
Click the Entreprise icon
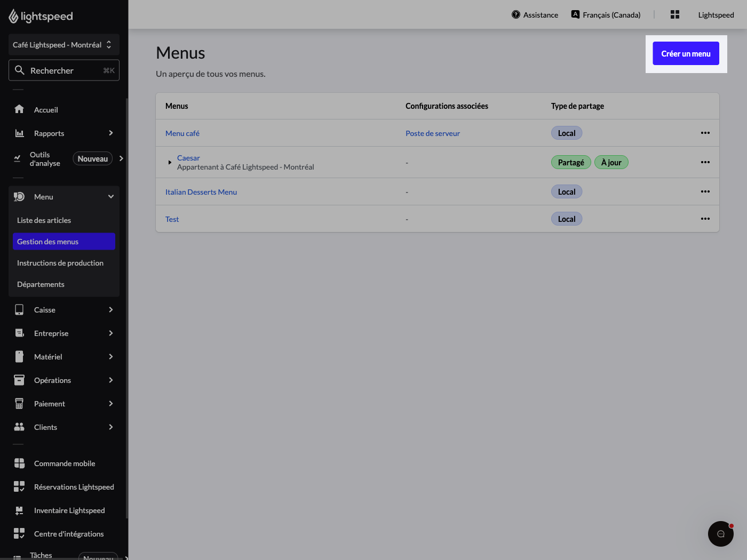click(x=19, y=333)
